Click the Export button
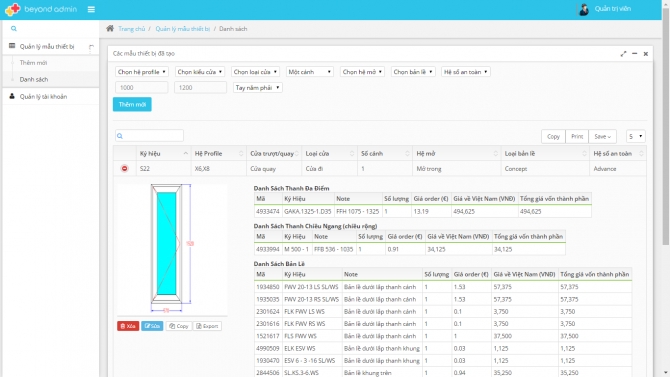The height and width of the screenshot is (377, 670). [207, 326]
